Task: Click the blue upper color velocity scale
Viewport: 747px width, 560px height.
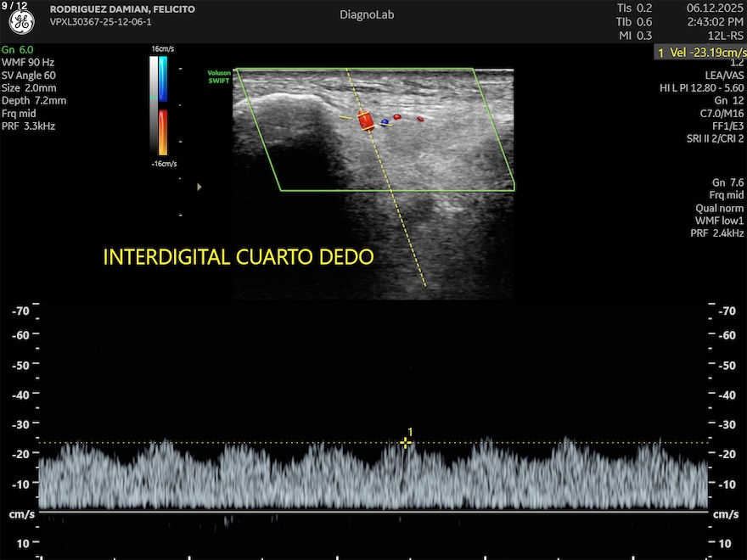Action: pos(163,78)
